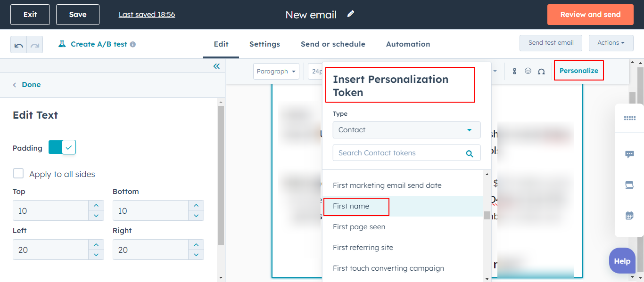This screenshot has height=282, width=644.
Task: Open the Paragraph style dropdown
Action: (276, 72)
